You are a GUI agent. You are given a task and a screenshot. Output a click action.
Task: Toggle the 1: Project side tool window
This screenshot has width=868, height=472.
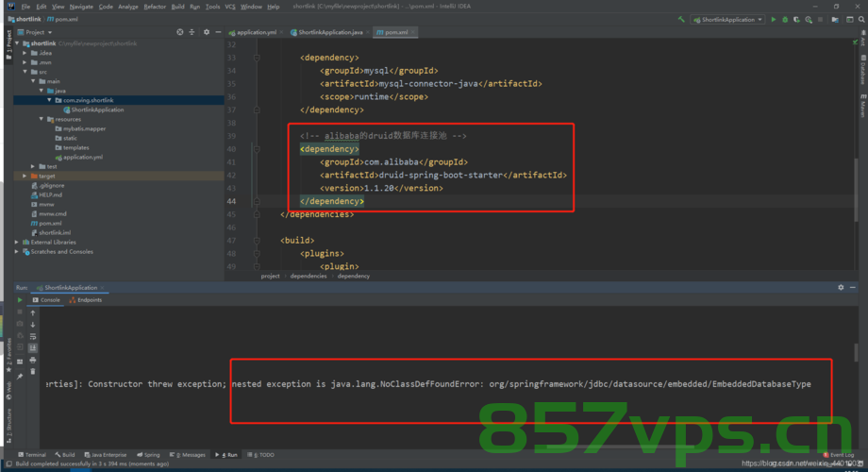point(8,44)
